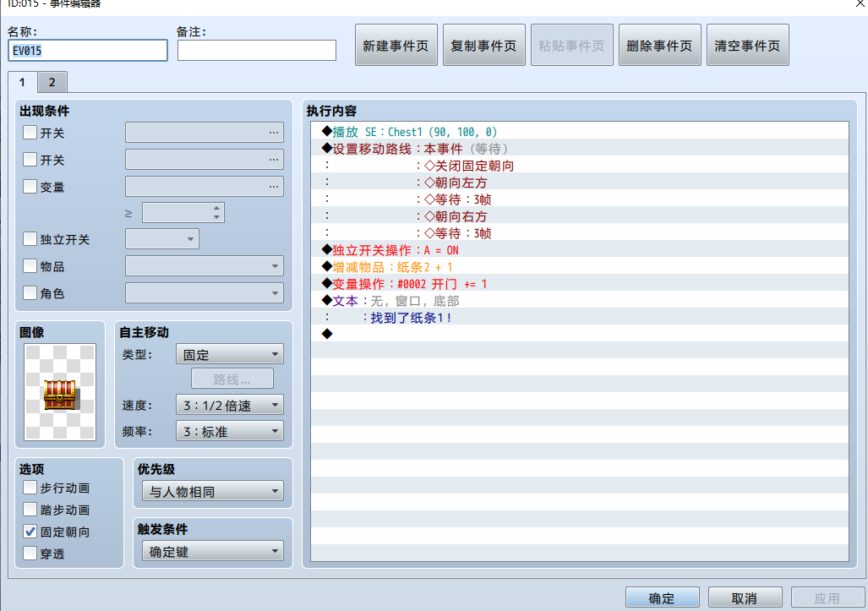Open the 独立开关 condition dropdown
This screenshot has height=611, width=868.
[x=162, y=239]
